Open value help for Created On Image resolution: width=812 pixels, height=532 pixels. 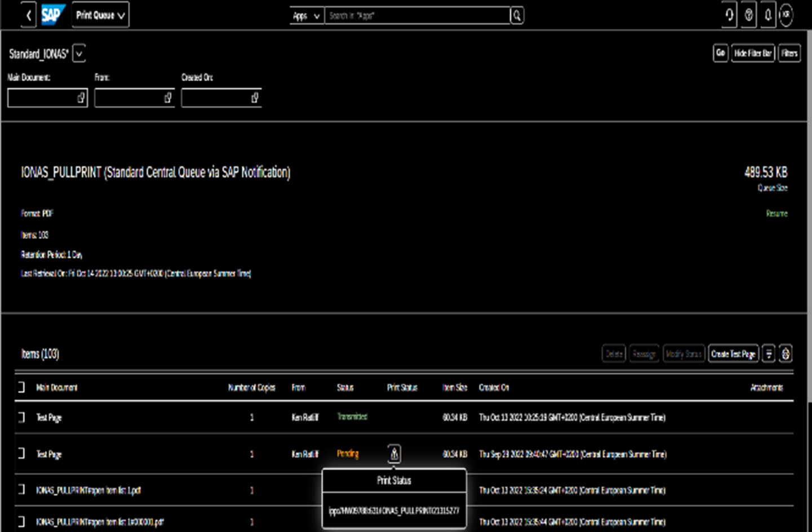[254, 97]
